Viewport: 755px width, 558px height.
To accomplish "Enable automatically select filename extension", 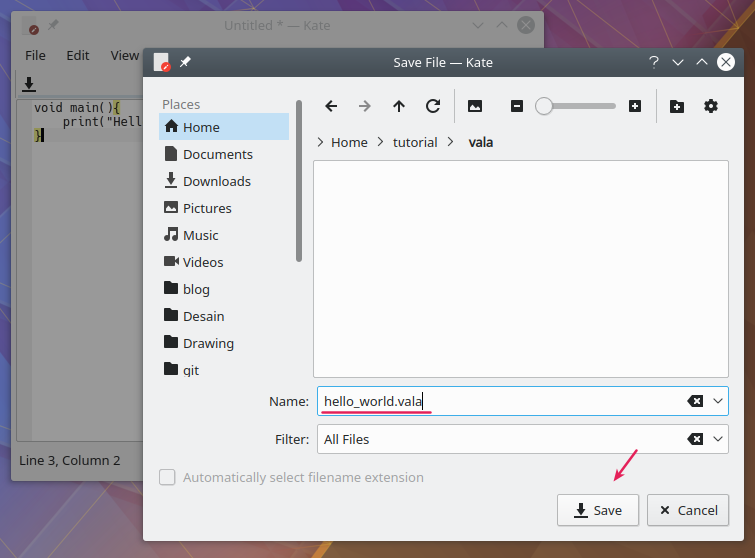I will [168, 478].
